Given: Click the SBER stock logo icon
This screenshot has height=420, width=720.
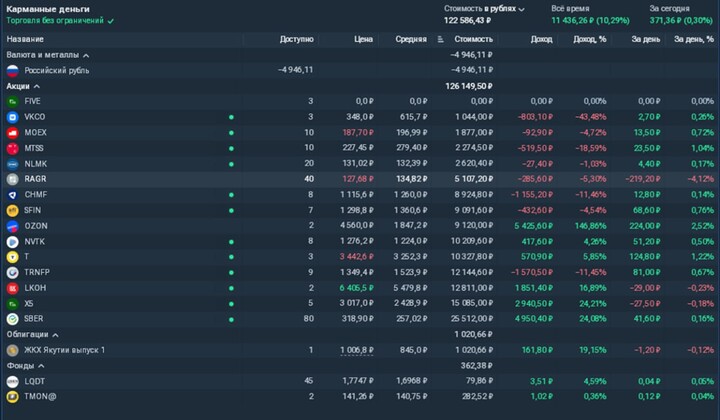Looking at the screenshot, I should point(12,319).
